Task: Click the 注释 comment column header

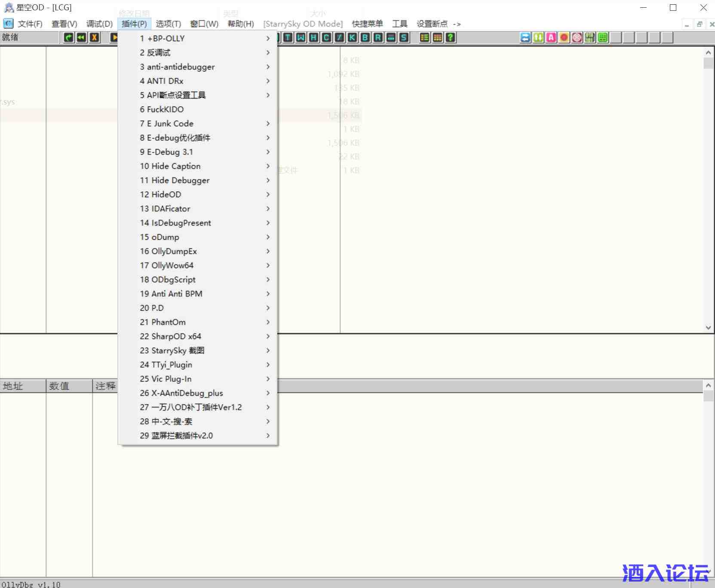Action: click(x=105, y=386)
